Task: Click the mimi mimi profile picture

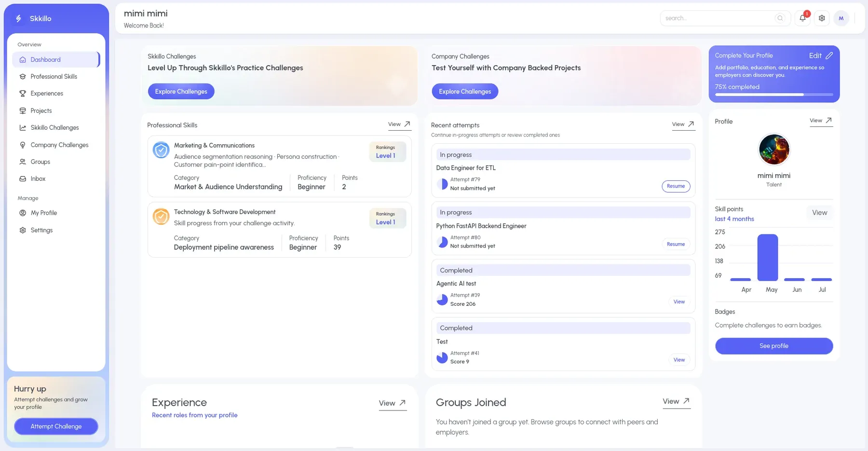Action: coord(774,150)
